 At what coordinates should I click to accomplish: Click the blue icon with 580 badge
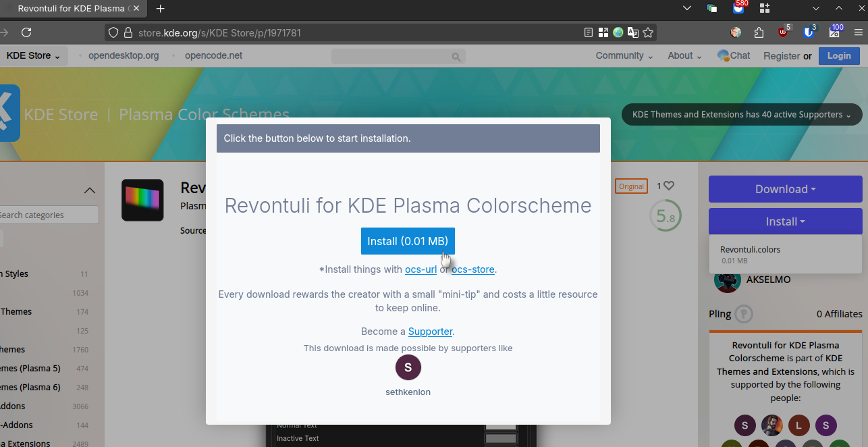point(740,7)
